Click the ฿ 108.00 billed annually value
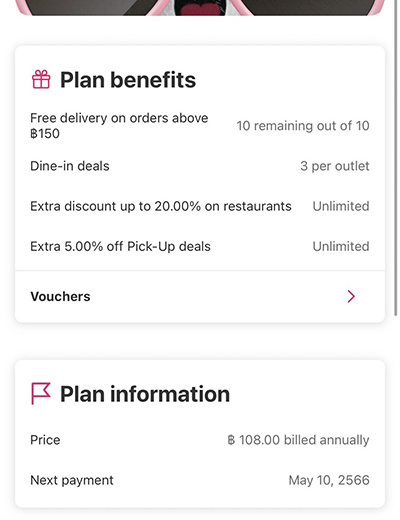 point(298,440)
